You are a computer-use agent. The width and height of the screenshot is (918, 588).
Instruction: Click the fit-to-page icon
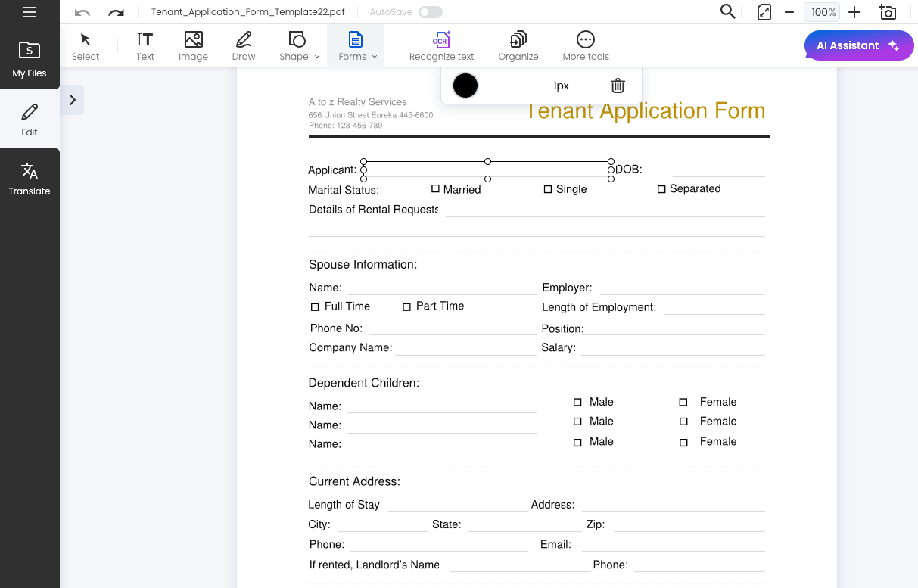pos(764,12)
